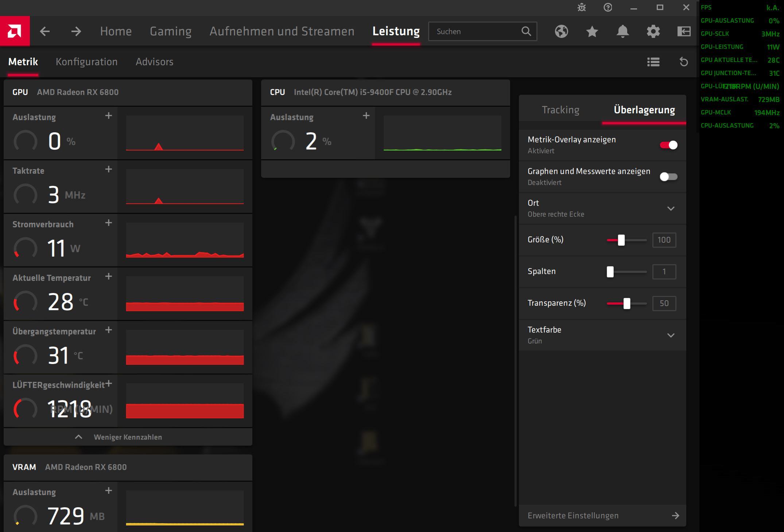Click the GPU AMD Radeon RX 6800 header
Image resolution: width=784 pixels, height=532 pixels.
point(128,92)
